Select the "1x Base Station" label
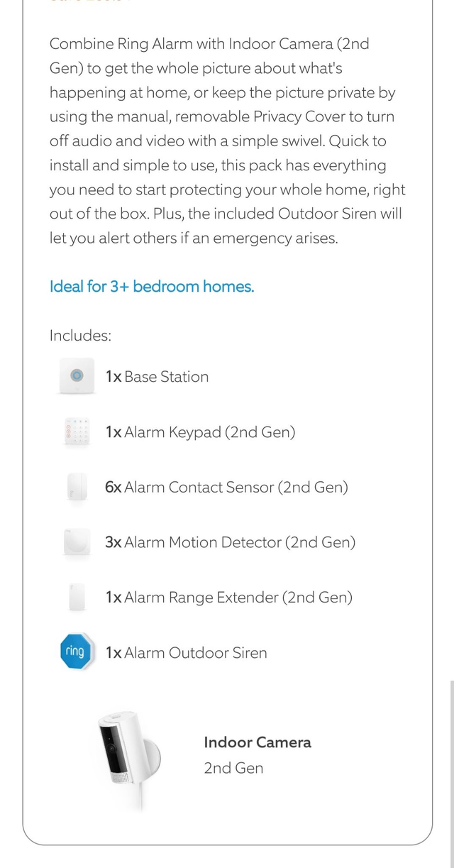The width and height of the screenshot is (454, 868). tap(157, 377)
